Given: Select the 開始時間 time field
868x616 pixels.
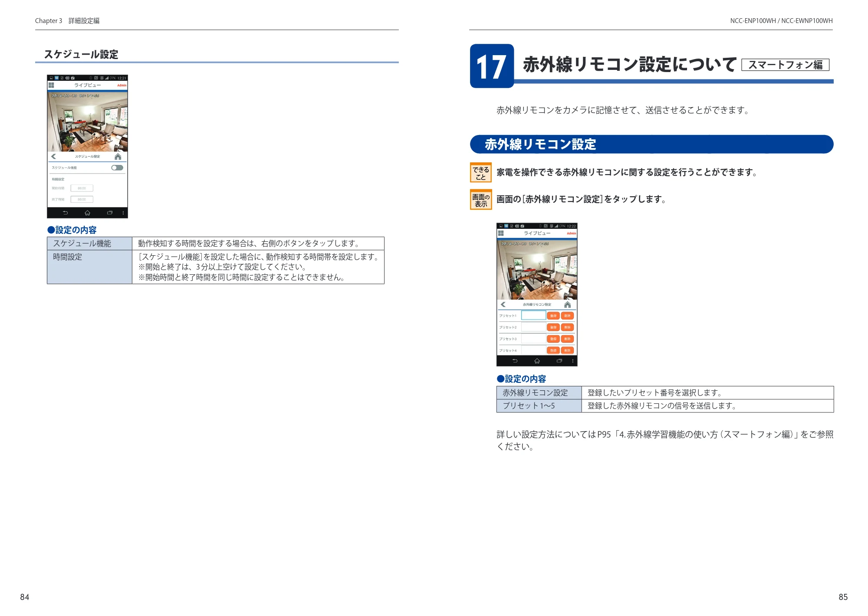Looking at the screenshot, I should 82,188.
